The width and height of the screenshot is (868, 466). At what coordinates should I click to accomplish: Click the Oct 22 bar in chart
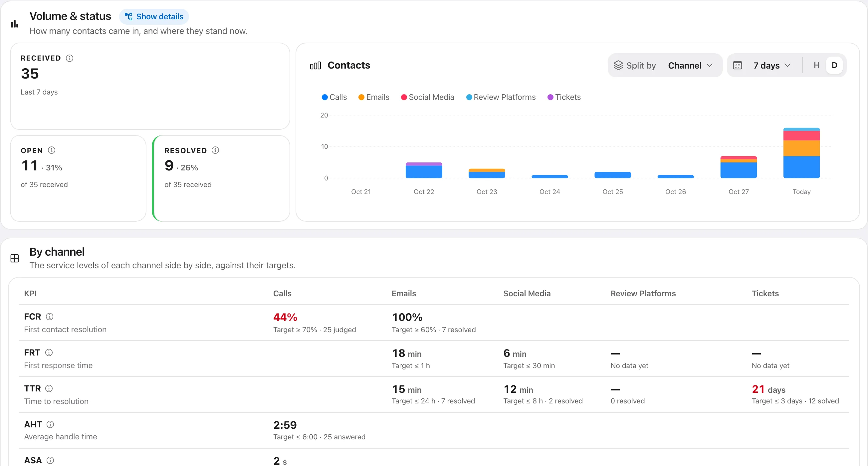click(424, 170)
